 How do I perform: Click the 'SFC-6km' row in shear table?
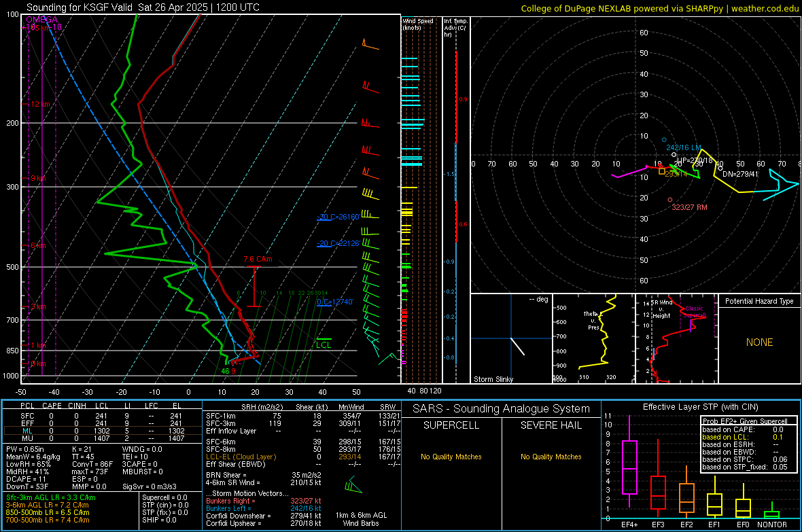[303, 442]
